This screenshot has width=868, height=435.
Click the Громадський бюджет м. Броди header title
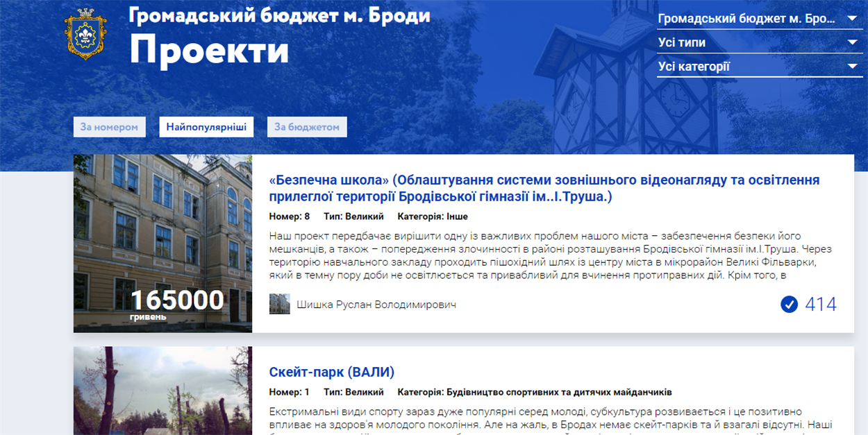point(279,15)
